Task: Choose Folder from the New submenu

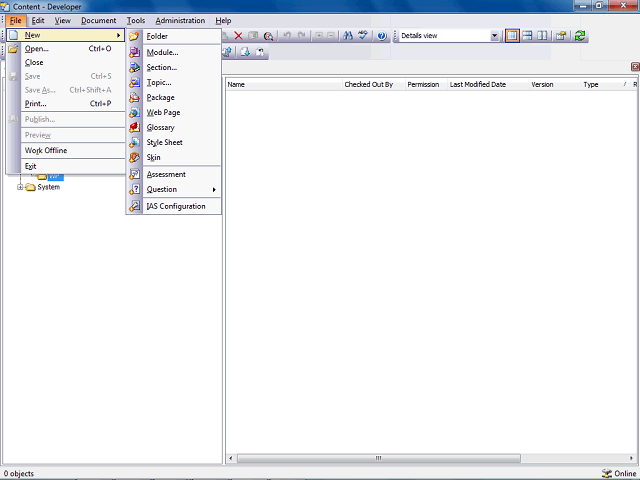Action: tap(174, 36)
